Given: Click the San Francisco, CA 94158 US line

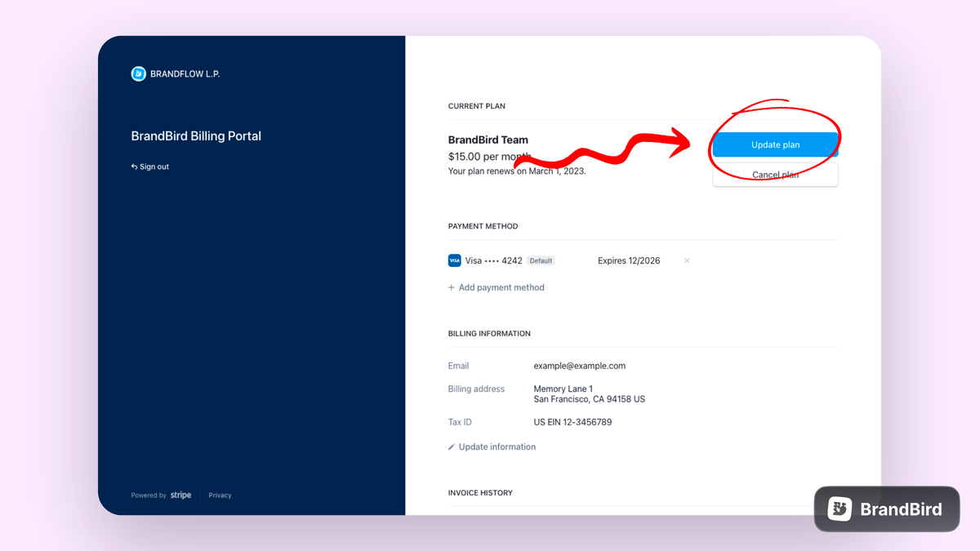Looking at the screenshot, I should pyautogui.click(x=590, y=399).
